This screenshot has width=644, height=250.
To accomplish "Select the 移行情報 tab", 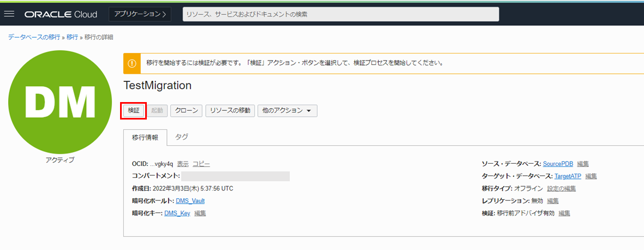I will [145, 138].
